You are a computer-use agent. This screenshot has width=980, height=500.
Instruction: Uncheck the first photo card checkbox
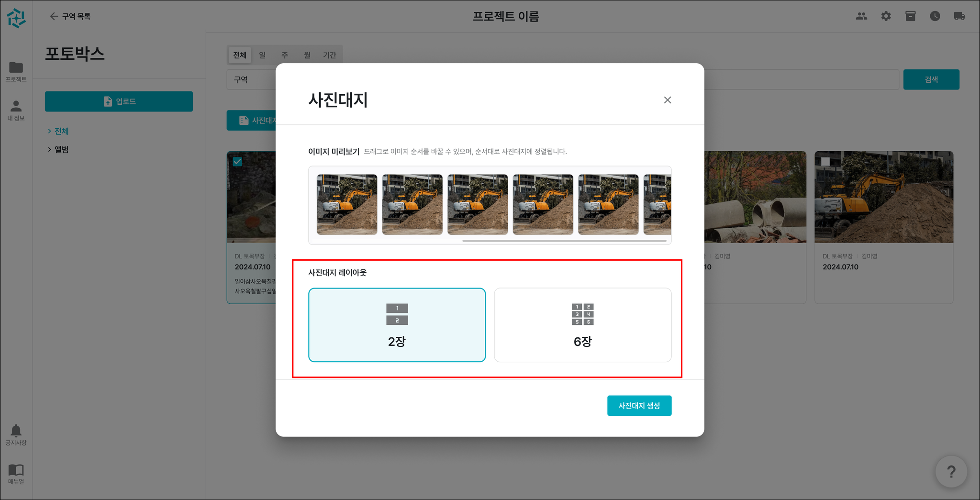237,162
